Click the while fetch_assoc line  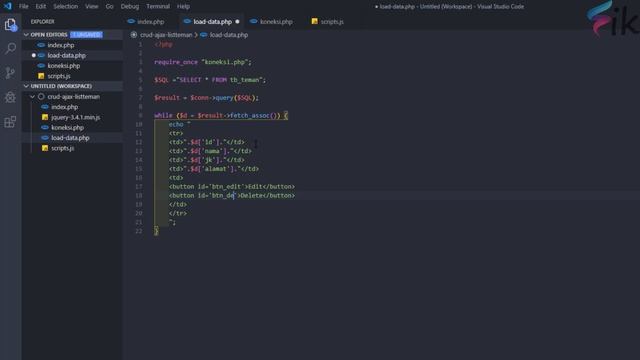(221, 116)
